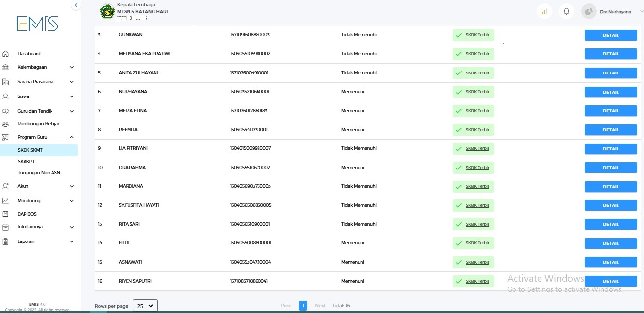Open the bar chart statistics icon

(544, 12)
